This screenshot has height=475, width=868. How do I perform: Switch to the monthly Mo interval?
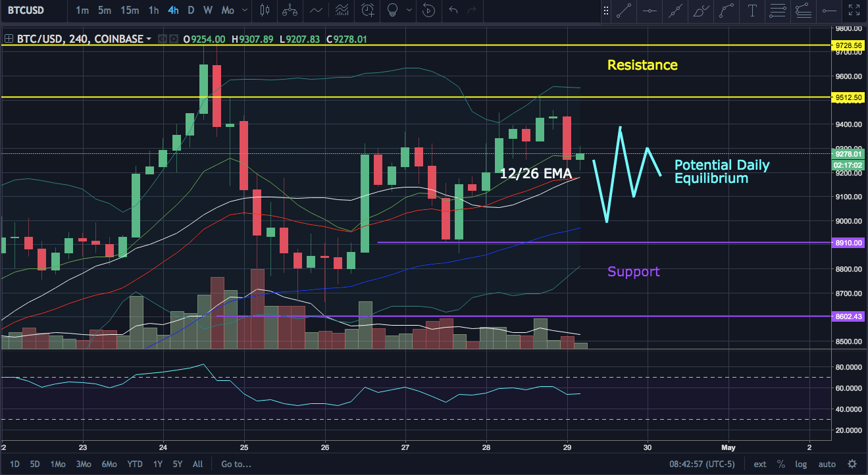(x=228, y=10)
